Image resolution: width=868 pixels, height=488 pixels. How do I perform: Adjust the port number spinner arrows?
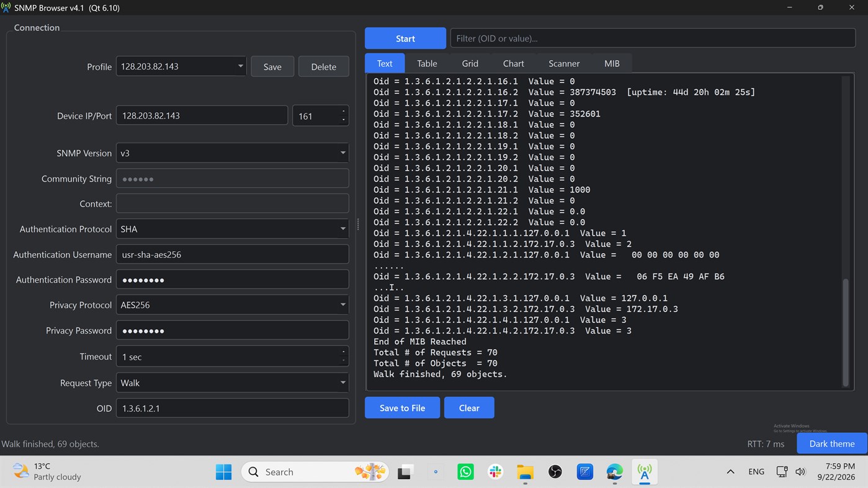(343, 116)
